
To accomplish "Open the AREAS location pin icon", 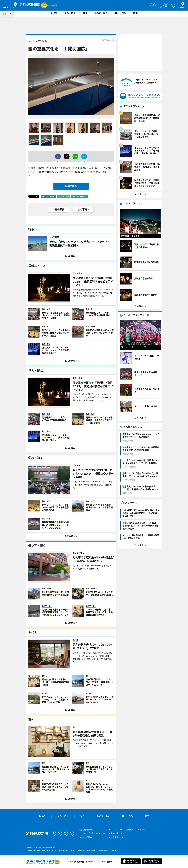I will pos(183,5).
